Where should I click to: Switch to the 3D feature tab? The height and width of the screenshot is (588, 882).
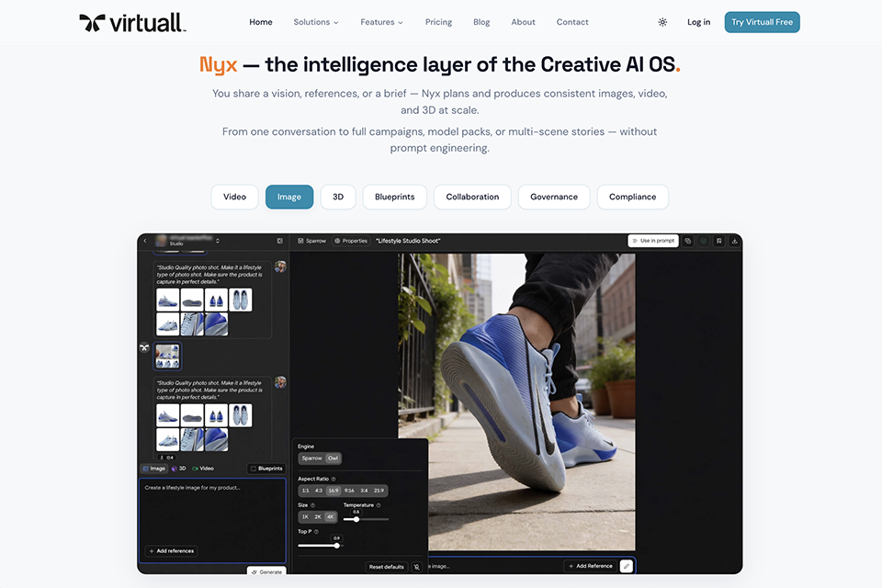338,197
